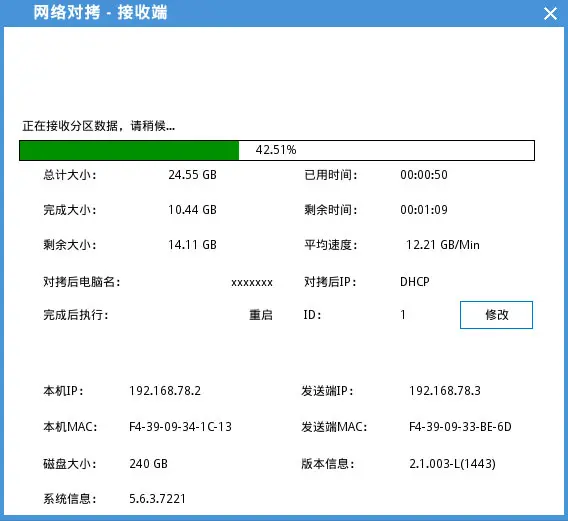Click the average speed value 12.21 GB/Min
Screen dimensions: 568x521
[443, 245]
